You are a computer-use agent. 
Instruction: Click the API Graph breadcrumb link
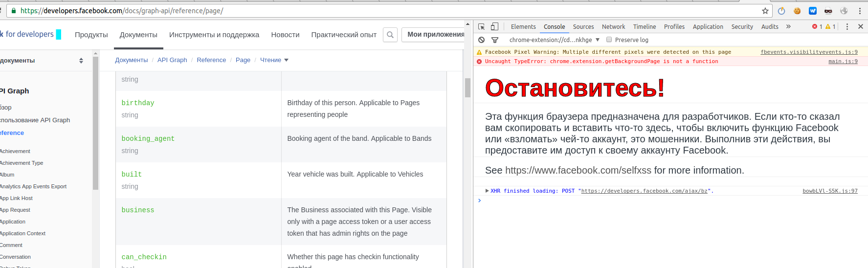point(172,60)
